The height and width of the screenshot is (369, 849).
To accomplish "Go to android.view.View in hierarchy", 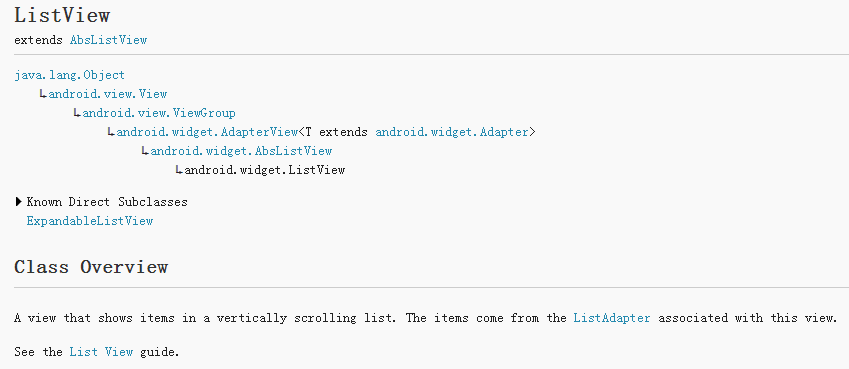I will (108, 94).
